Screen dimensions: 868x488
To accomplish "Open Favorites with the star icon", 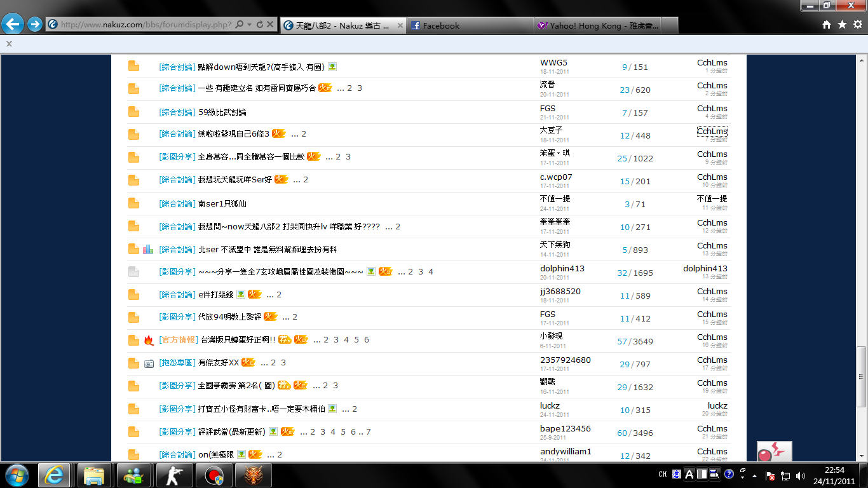I will pos(842,25).
